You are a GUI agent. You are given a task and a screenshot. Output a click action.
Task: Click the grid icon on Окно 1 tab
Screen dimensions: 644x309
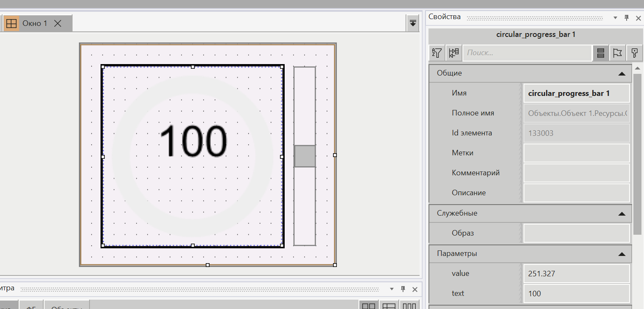click(11, 23)
